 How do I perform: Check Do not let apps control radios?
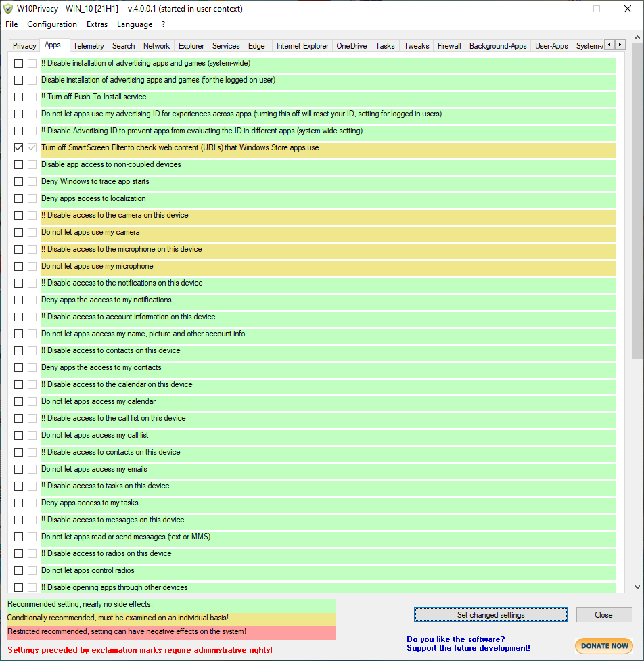(x=18, y=570)
